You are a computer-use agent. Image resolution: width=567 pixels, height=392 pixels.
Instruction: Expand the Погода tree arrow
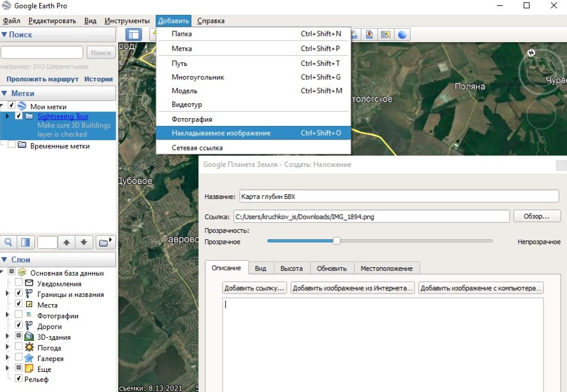7,346
